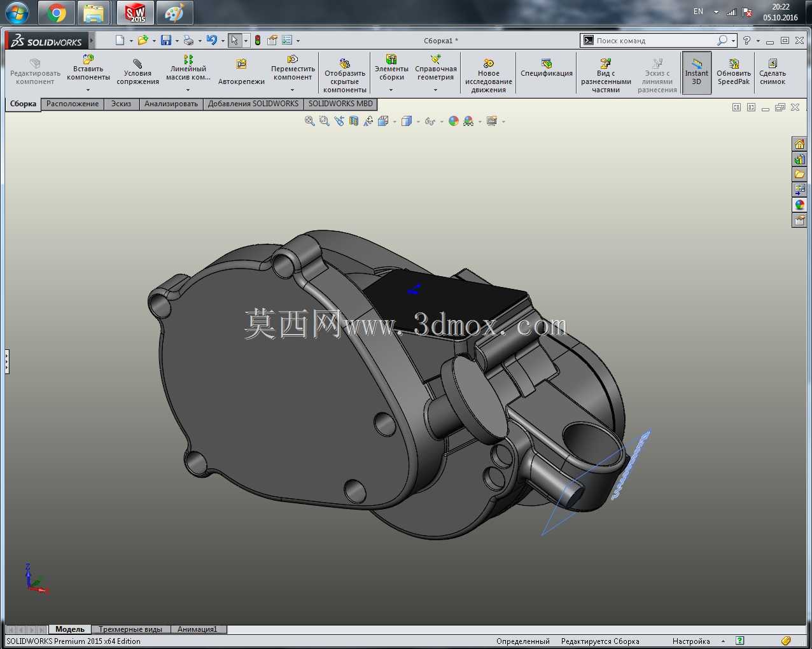The width and height of the screenshot is (812, 649).
Task: Open File Properties icon in quick toolbar
Action: (272, 40)
